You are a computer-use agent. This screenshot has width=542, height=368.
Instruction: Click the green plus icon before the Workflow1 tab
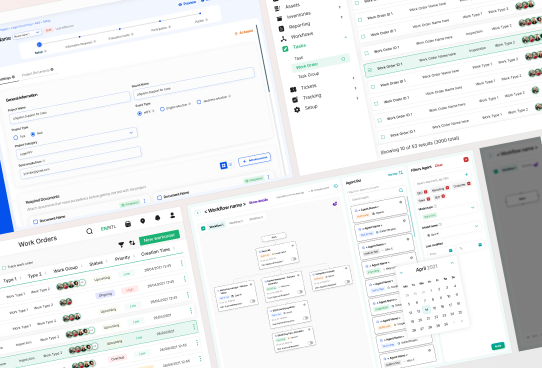(203, 228)
